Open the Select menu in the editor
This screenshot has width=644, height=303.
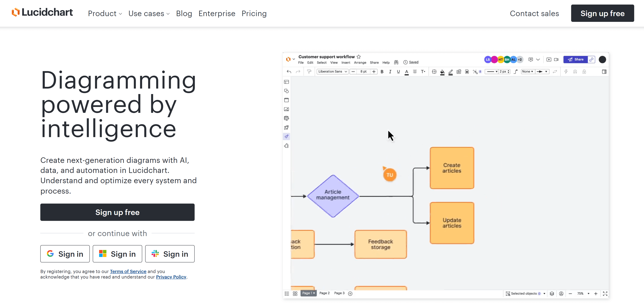point(322,63)
